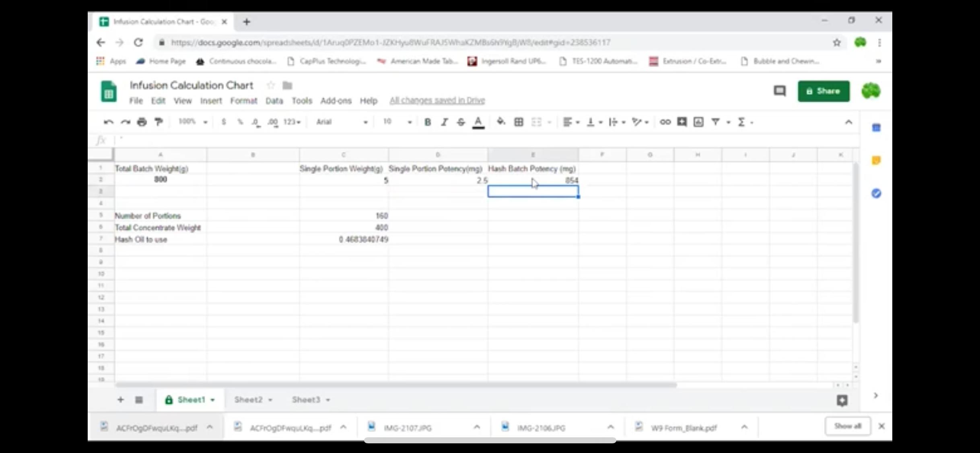Open the font size dropdown
The image size is (980, 453).
point(397,122)
